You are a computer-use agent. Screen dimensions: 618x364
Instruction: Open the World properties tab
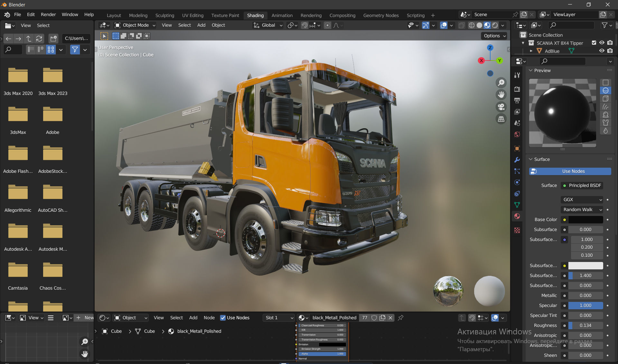[517, 134]
